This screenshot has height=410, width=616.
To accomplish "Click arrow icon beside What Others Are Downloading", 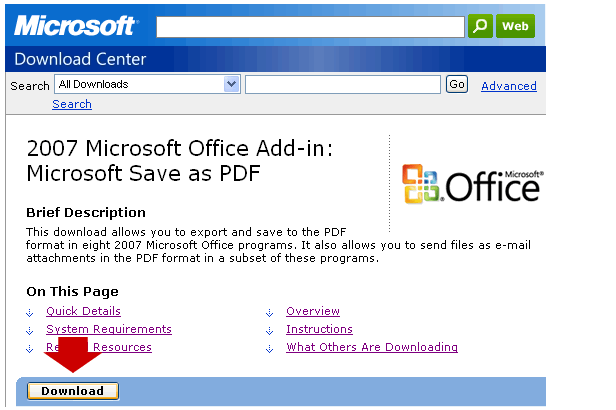I will [270, 348].
